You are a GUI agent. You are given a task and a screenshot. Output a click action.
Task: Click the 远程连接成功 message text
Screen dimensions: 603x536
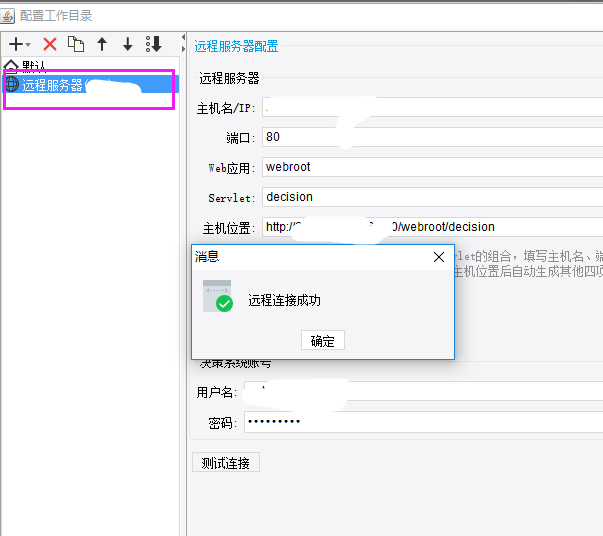coord(284,300)
